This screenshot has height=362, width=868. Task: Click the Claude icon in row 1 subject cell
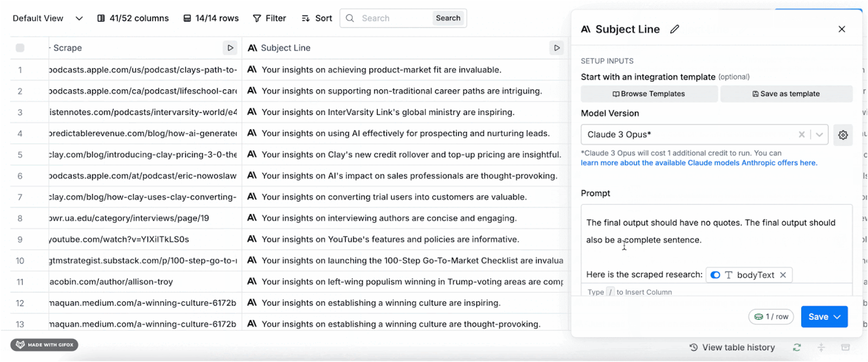pos(252,69)
